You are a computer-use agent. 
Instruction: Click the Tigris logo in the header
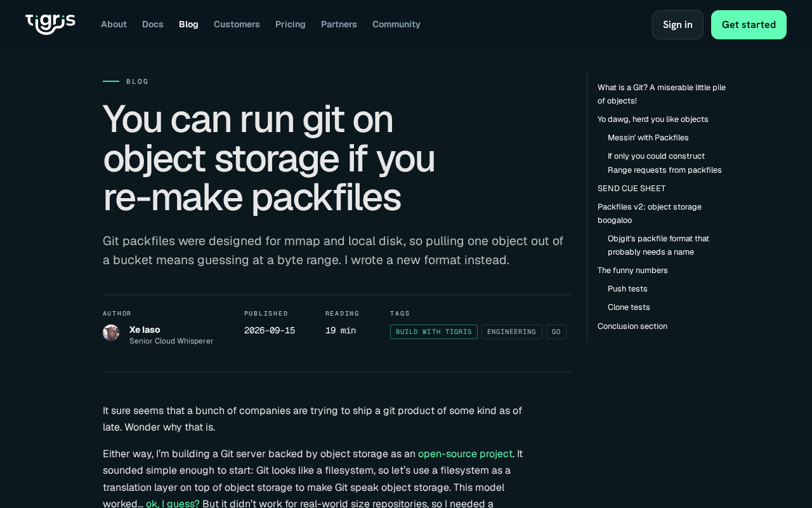50,24
